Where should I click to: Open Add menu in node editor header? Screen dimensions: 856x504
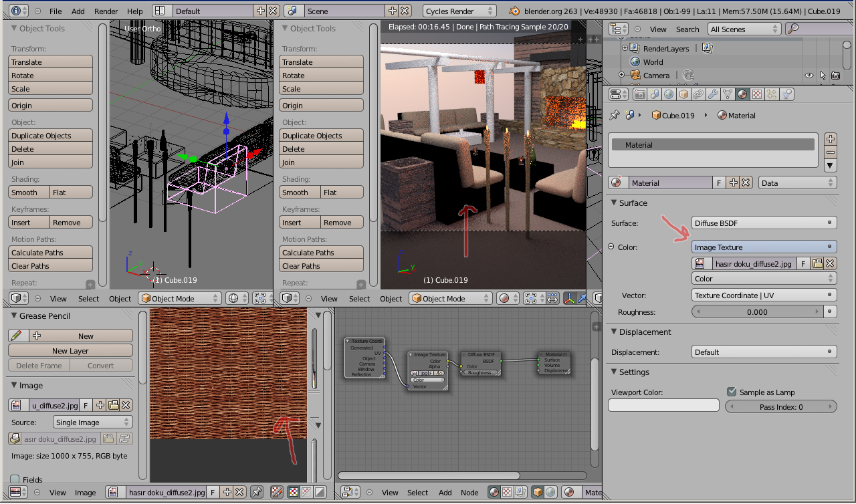point(445,492)
